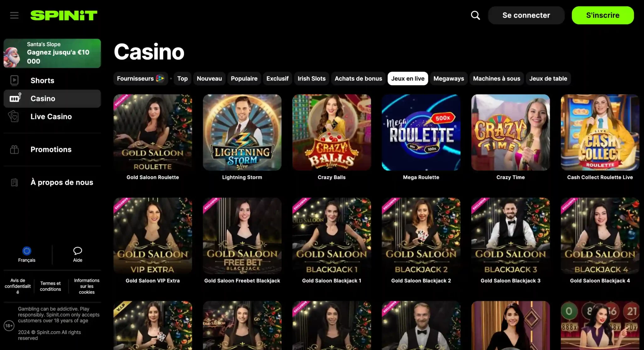This screenshot has width=644, height=350.
Task: Open Shorts via its play icon
Action: point(14,81)
